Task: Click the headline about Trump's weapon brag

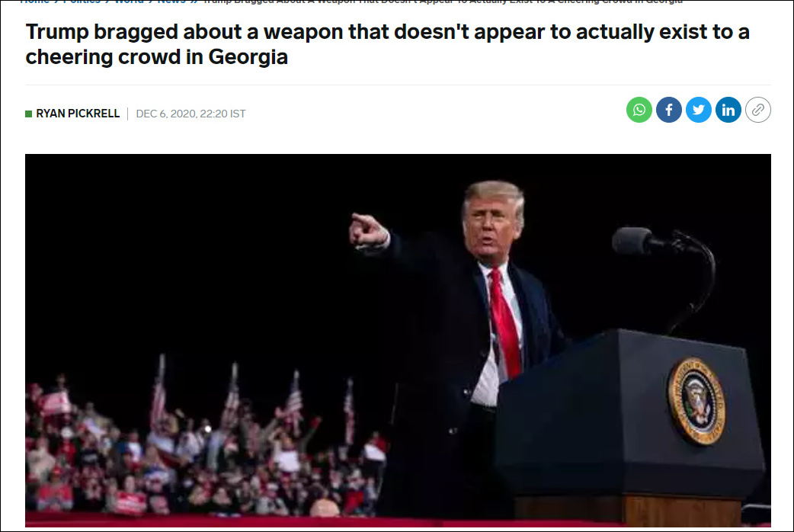Action: click(387, 44)
